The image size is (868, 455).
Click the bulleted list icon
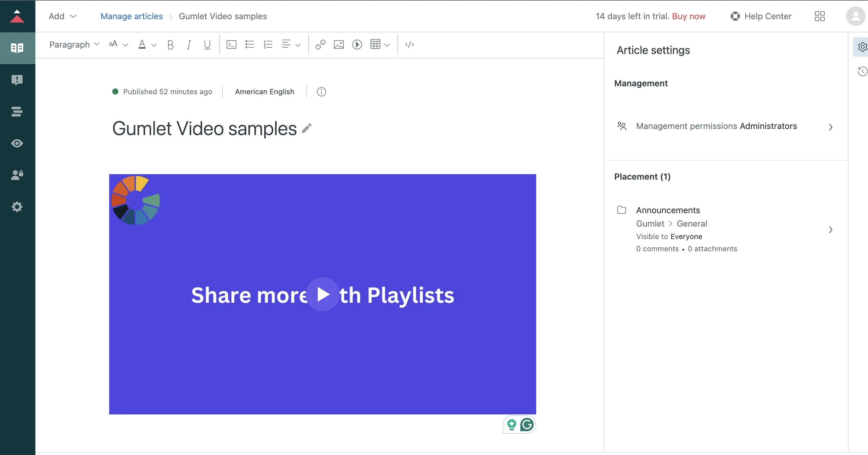point(250,45)
